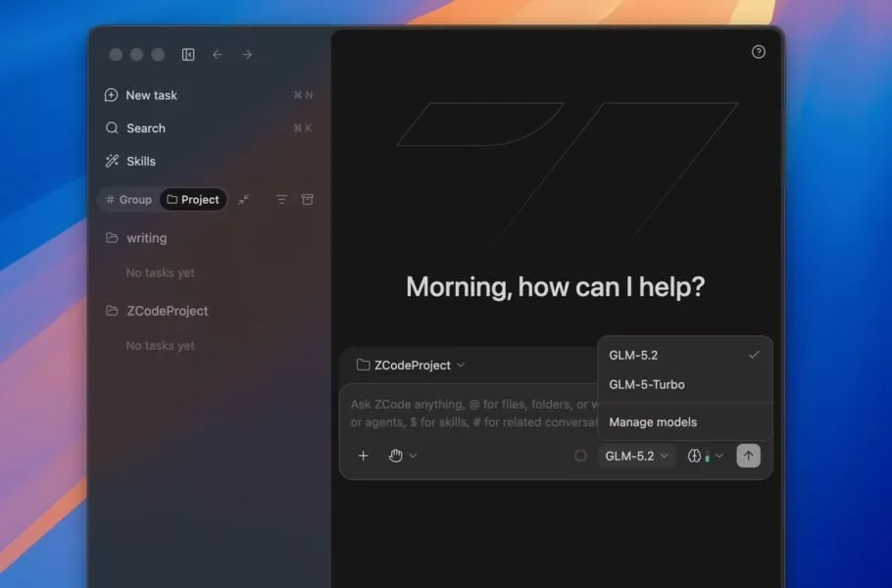Toggle the GLM-5.2 model dropdown button
Image resolution: width=892 pixels, height=588 pixels.
tap(636, 456)
